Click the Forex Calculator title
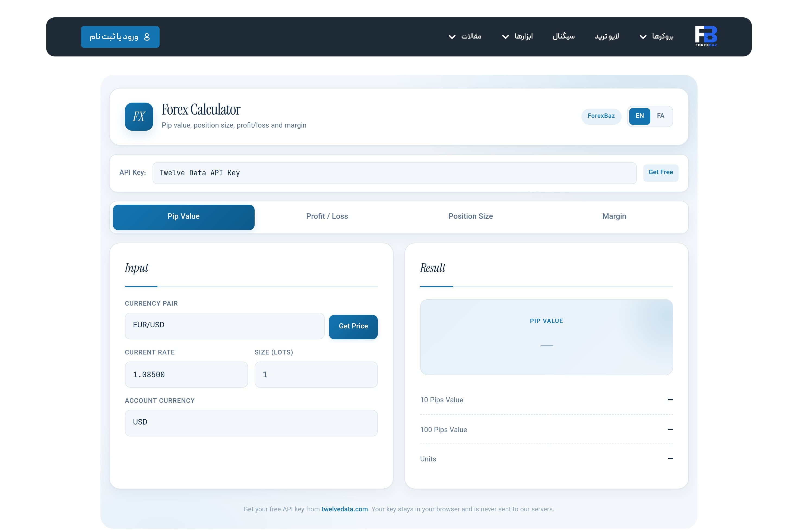Image resolution: width=798 pixels, height=532 pixels. [x=201, y=110]
